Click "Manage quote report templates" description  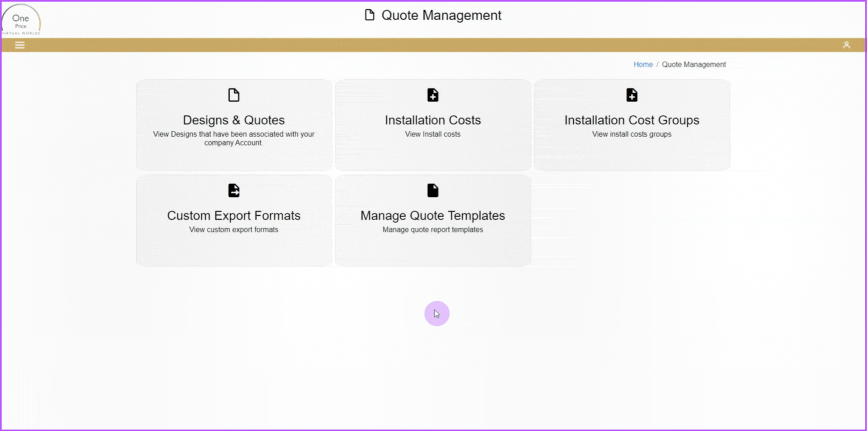(433, 230)
